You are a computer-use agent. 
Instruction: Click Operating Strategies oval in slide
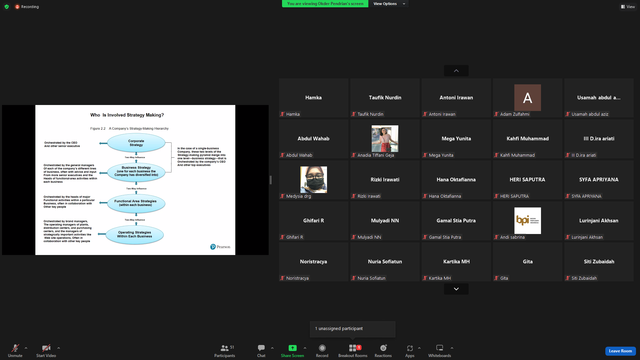click(x=135, y=235)
